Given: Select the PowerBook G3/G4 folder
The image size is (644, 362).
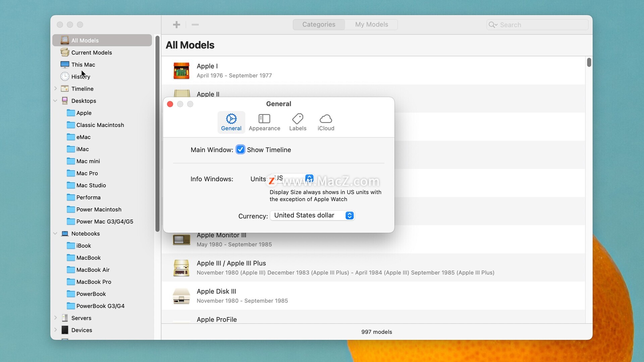Looking at the screenshot, I should pyautogui.click(x=102, y=306).
